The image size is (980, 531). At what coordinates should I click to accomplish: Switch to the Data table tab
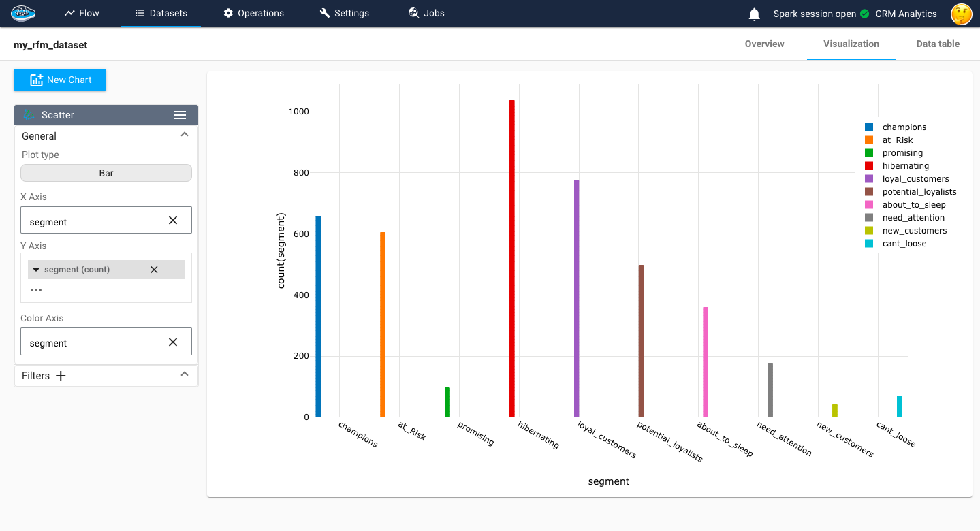[x=937, y=44]
